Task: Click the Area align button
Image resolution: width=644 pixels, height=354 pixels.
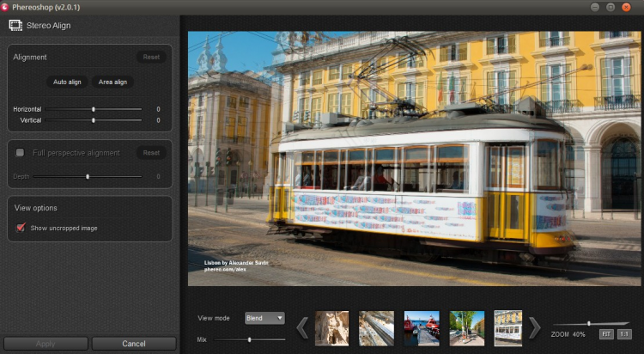Action: pyautogui.click(x=112, y=82)
